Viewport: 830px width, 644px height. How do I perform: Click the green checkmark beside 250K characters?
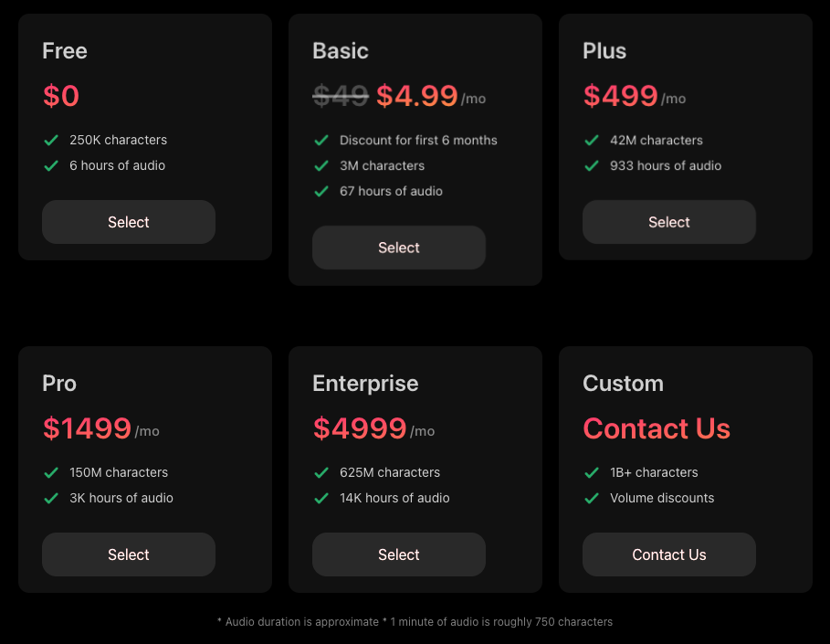51,140
